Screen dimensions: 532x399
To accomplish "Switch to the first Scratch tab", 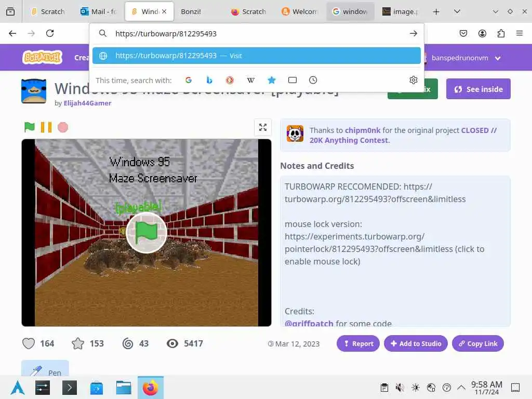I will [x=48, y=11].
